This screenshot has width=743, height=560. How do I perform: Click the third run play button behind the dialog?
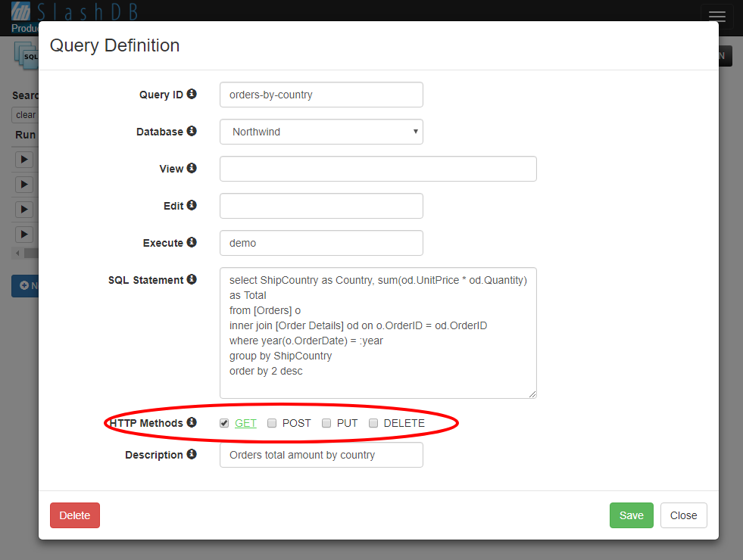24,210
